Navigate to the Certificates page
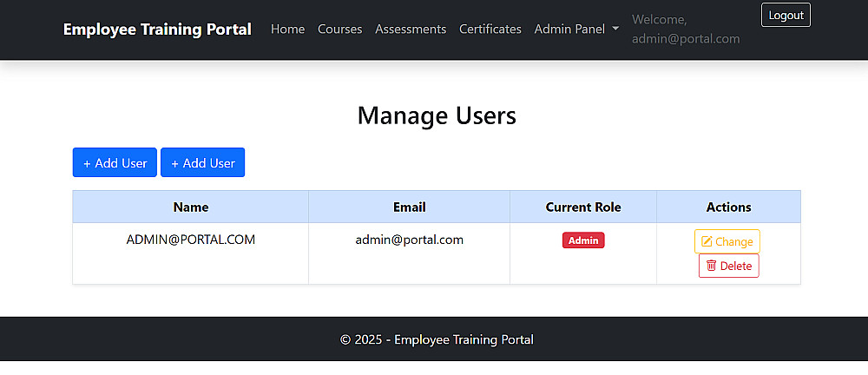The image size is (868, 375). point(490,29)
